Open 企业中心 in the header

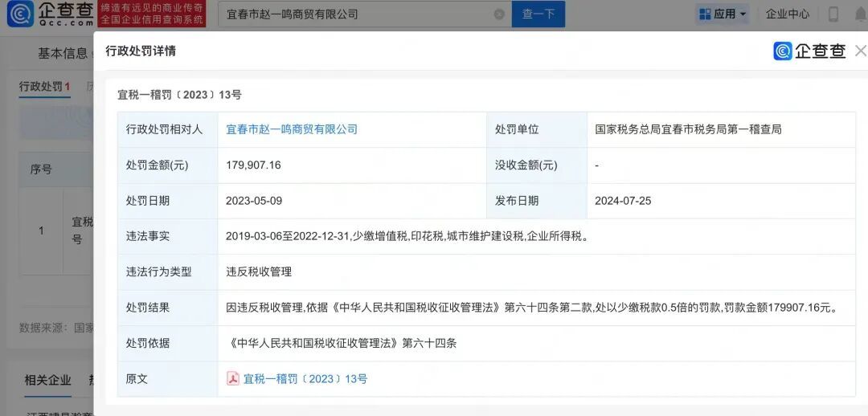coord(787,14)
